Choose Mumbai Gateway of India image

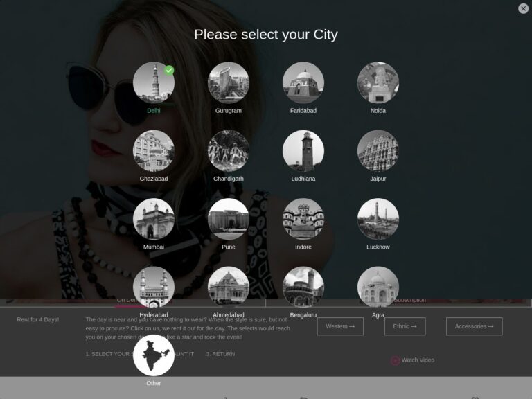pyautogui.click(x=154, y=219)
